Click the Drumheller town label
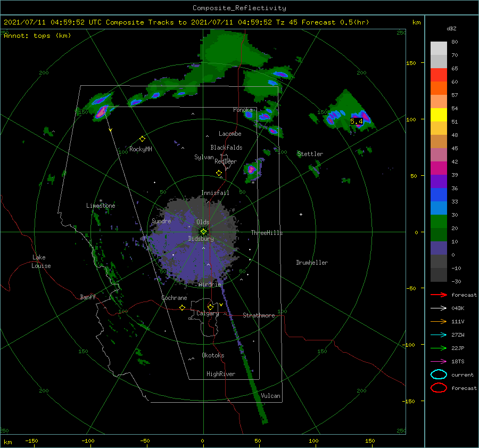 click(312, 263)
